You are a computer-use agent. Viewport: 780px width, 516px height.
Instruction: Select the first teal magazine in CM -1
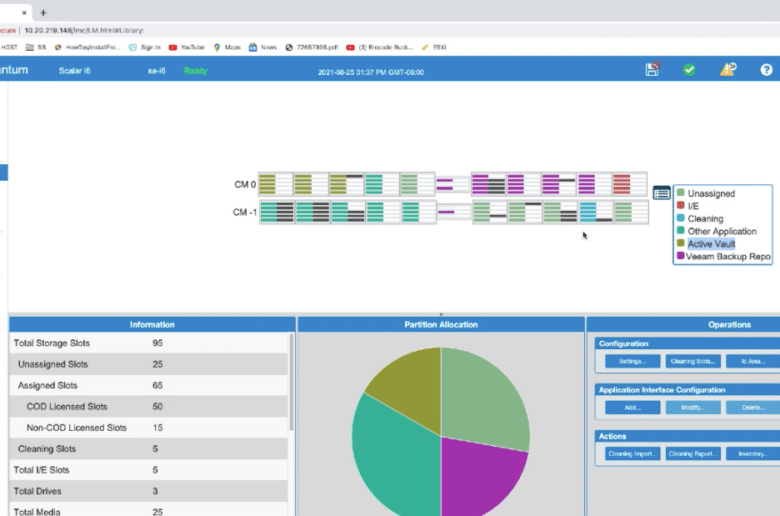277,212
